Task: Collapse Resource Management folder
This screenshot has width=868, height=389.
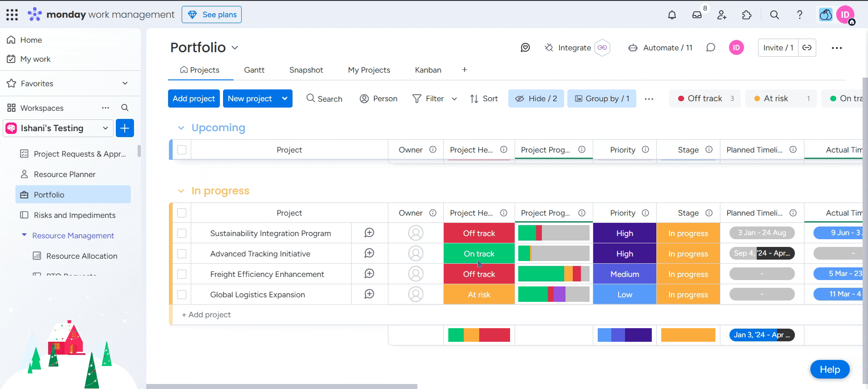Action: tap(24, 235)
